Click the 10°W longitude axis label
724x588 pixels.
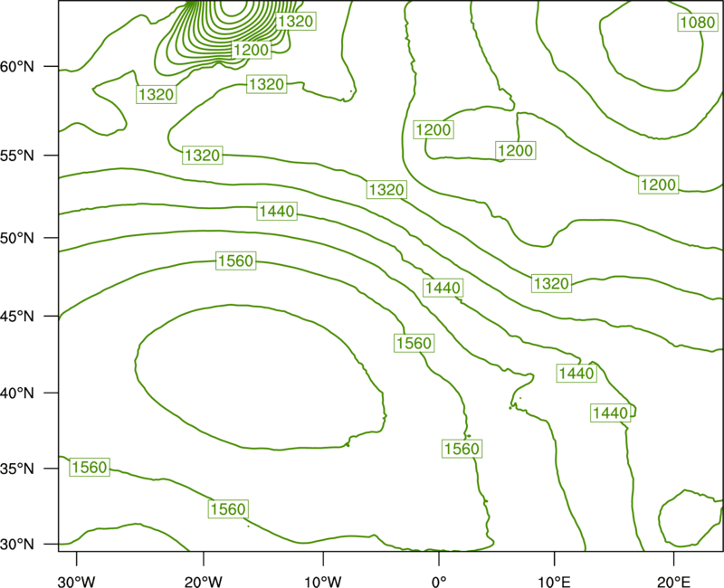pos(323,582)
